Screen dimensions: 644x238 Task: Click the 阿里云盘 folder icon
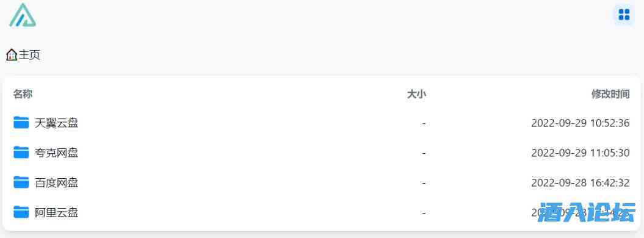click(21, 212)
